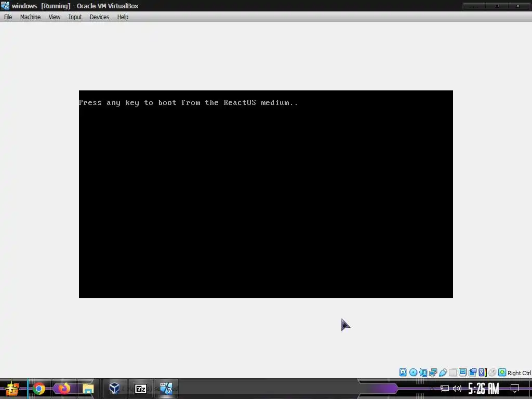Open the volume tray icon

coord(457,389)
